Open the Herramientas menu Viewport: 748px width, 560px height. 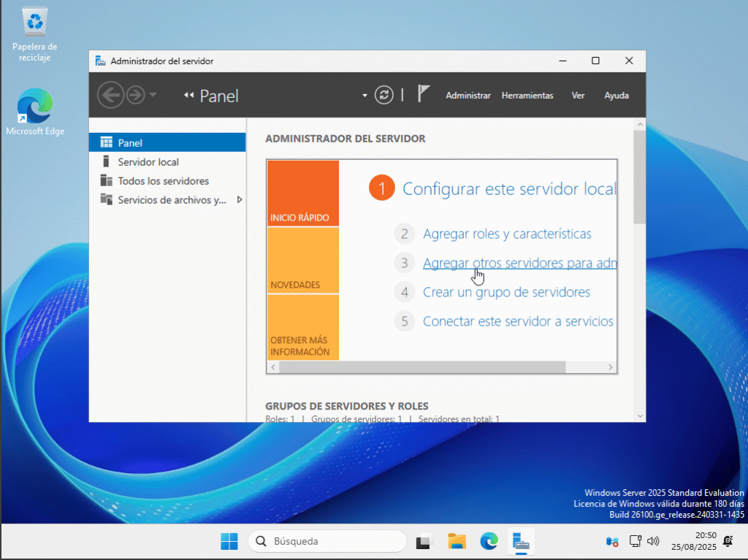[527, 96]
